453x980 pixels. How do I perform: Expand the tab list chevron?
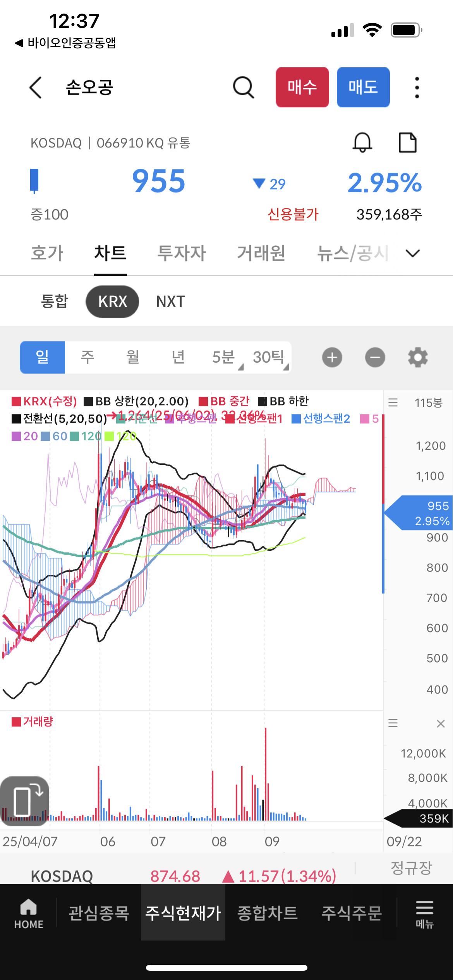[x=412, y=254]
